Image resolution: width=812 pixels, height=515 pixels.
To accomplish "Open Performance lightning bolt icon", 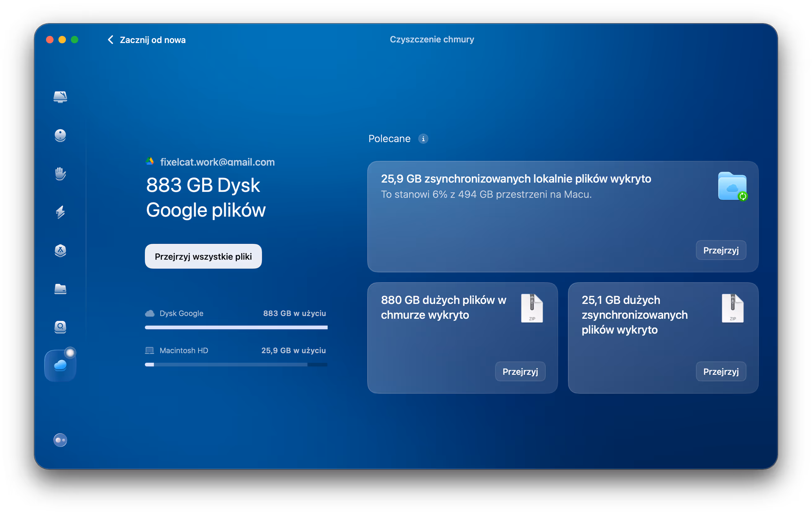I will 60,212.
